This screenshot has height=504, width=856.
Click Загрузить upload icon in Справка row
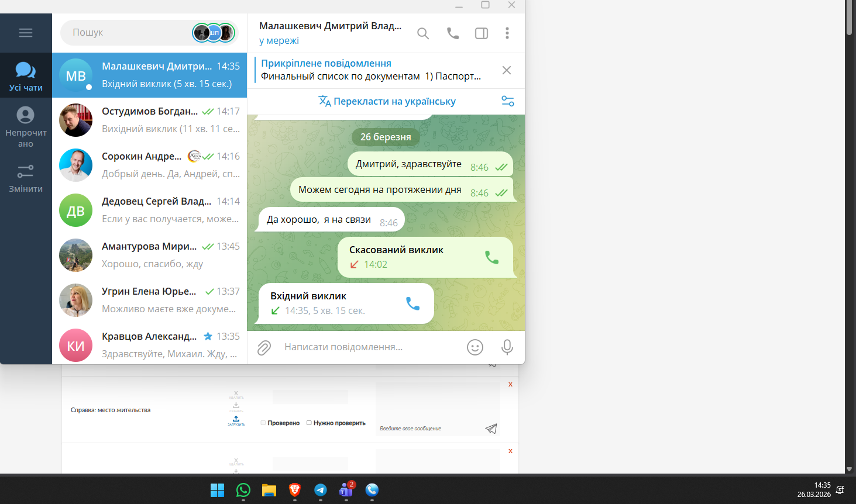tap(236, 420)
